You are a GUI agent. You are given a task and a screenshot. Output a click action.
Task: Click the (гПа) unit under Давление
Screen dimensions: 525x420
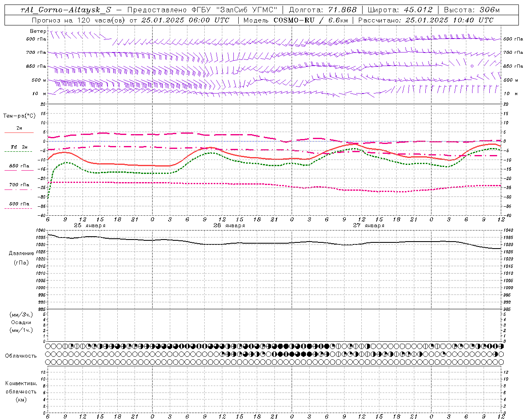click(x=21, y=262)
